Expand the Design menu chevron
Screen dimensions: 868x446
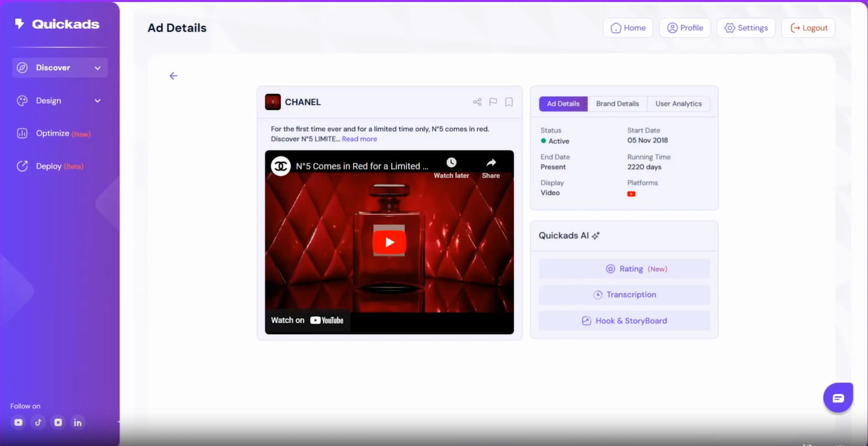(97, 101)
